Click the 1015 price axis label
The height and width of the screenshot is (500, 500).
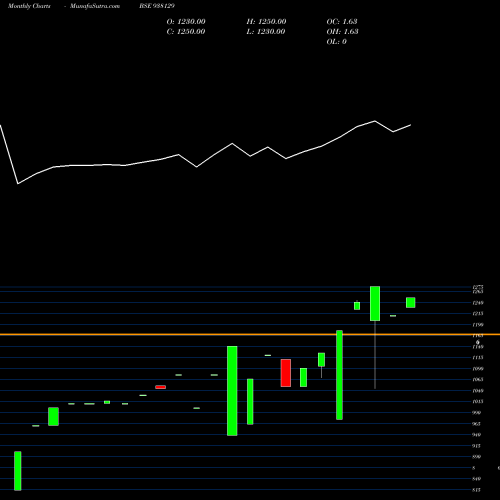coord(478,401)
